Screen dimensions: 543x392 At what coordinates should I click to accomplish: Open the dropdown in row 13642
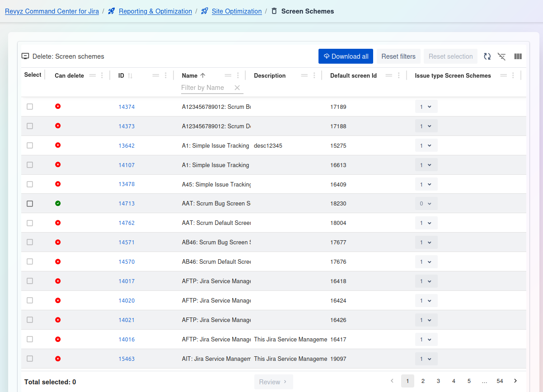(x=426, y=146)
